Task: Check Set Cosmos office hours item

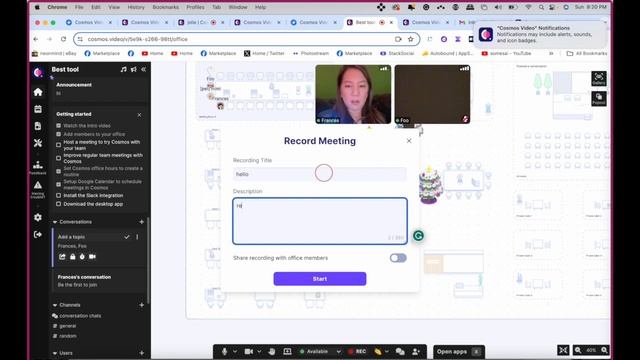Action: coord(58,171)
